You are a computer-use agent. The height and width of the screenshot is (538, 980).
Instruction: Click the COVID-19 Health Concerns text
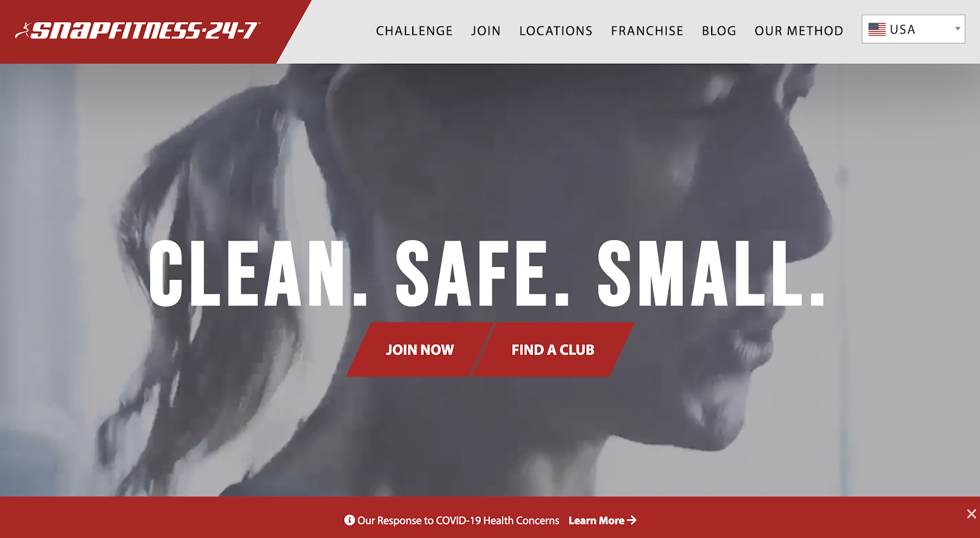458,520
